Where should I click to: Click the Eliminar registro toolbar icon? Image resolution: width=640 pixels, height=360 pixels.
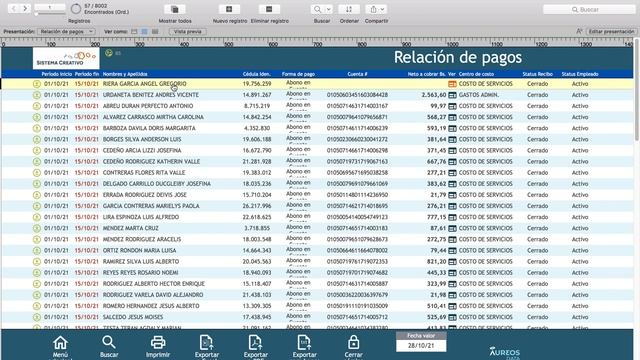[x=269, y=9]
